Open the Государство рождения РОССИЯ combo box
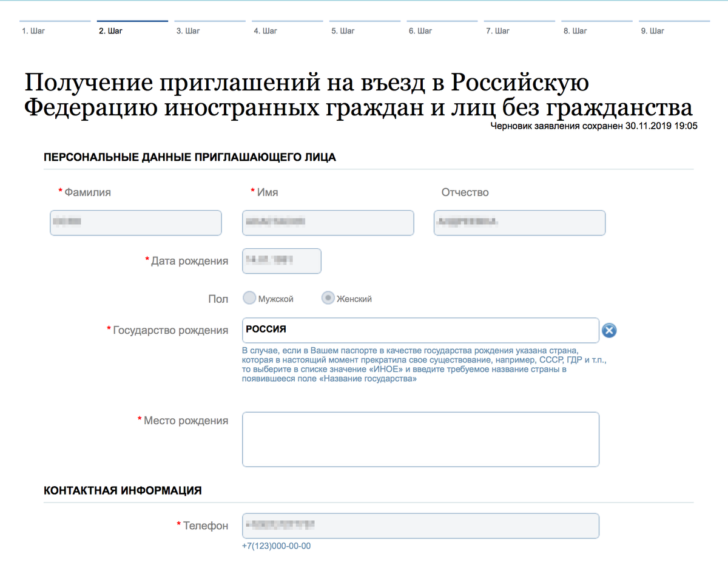The width and height of the screenshot is (728, 579). click(420, 330)
